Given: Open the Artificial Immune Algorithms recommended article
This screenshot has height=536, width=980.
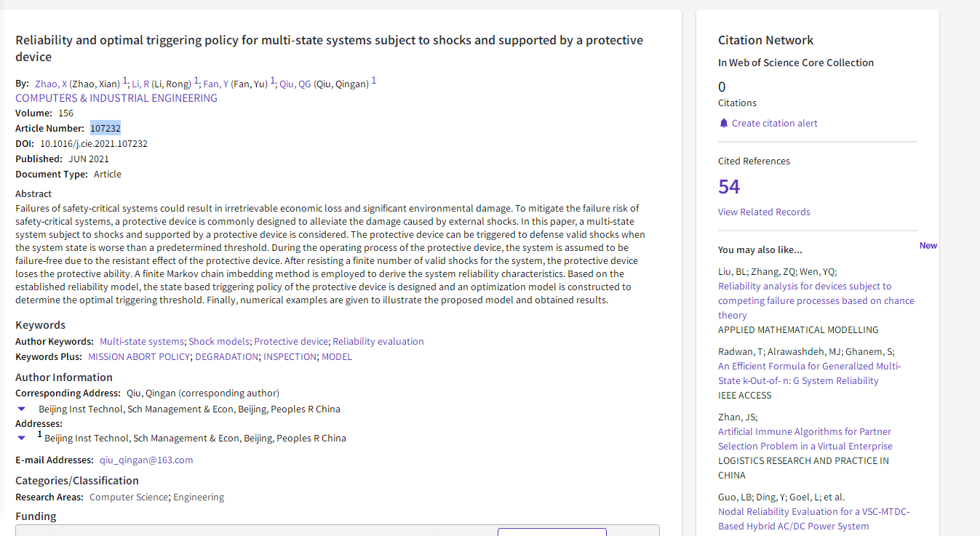Looking at the screenshot, I should [x=805, y=439].
